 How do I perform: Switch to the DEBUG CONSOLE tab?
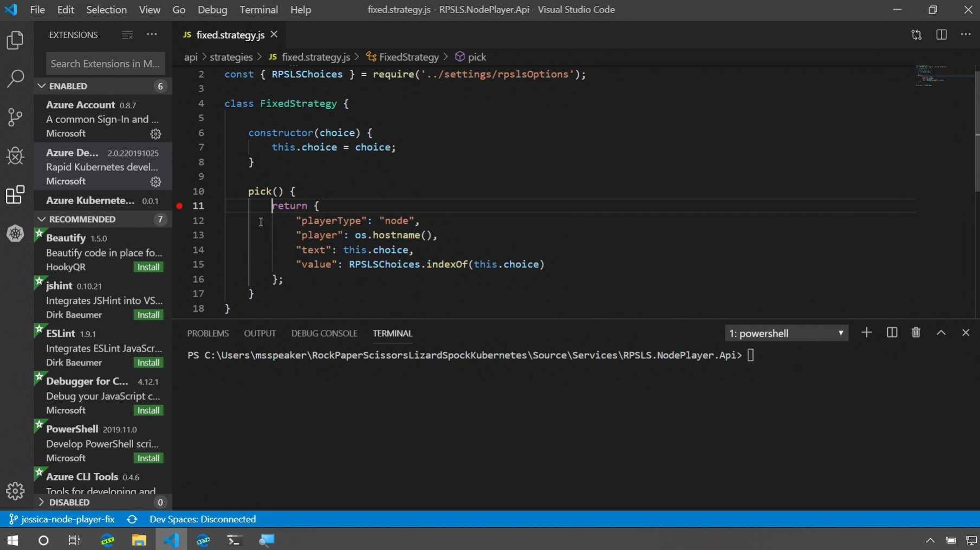[x=324, y=333]
